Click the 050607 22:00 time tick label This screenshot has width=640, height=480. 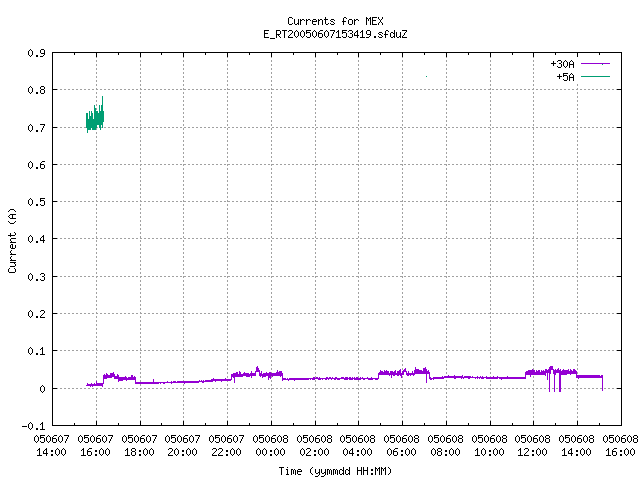click(x=227, y=446)
